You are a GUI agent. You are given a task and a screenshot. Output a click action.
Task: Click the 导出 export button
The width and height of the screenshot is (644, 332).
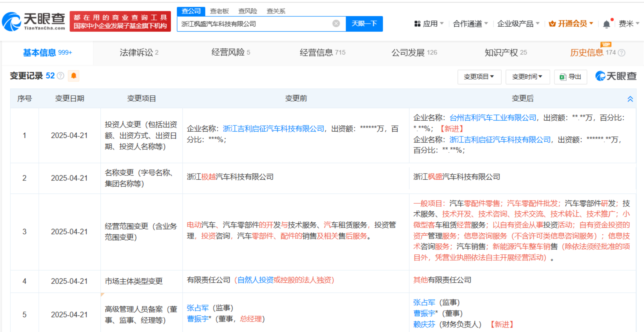coord(570,77)
